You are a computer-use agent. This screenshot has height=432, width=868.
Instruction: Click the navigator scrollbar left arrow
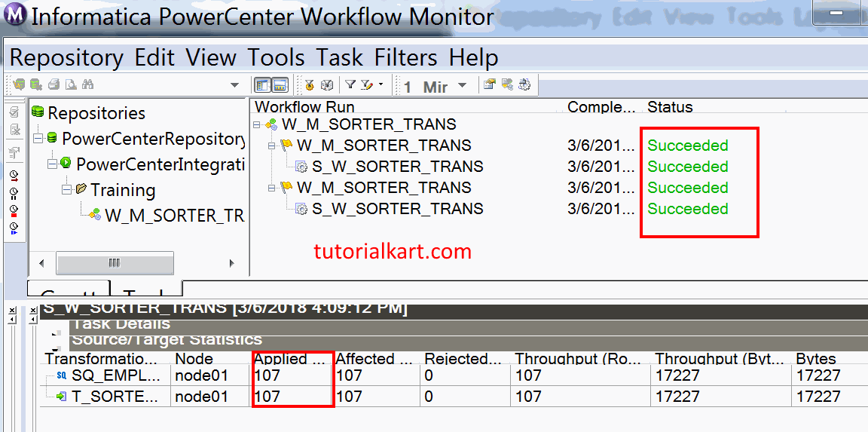pyautogui.click(x=41, y=263)
